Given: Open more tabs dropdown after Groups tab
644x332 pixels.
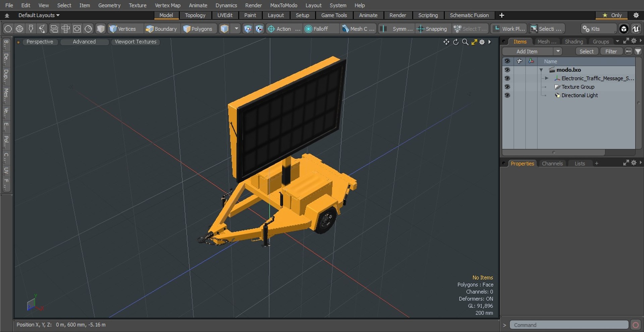Looking at the screenshot, I should point(617,41).
